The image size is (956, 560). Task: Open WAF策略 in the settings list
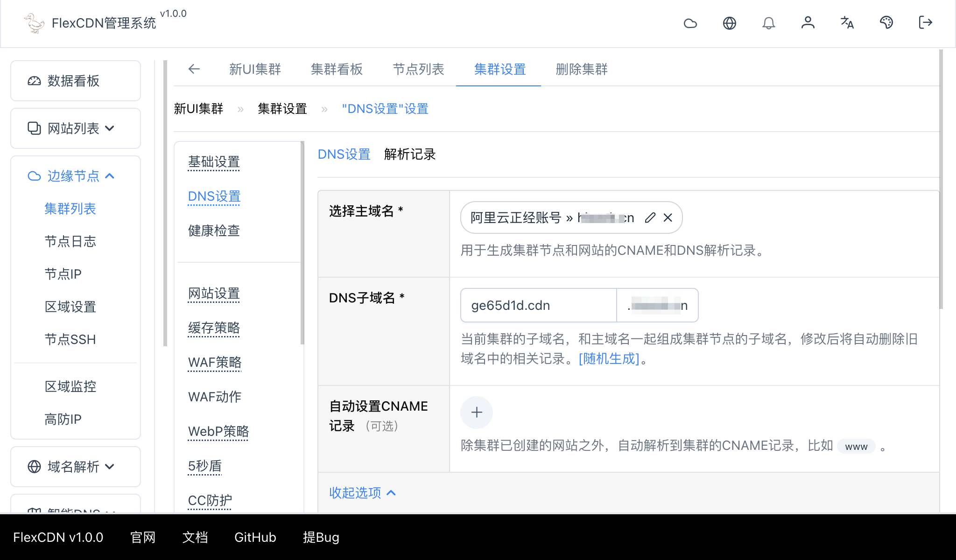coord(214,362)
